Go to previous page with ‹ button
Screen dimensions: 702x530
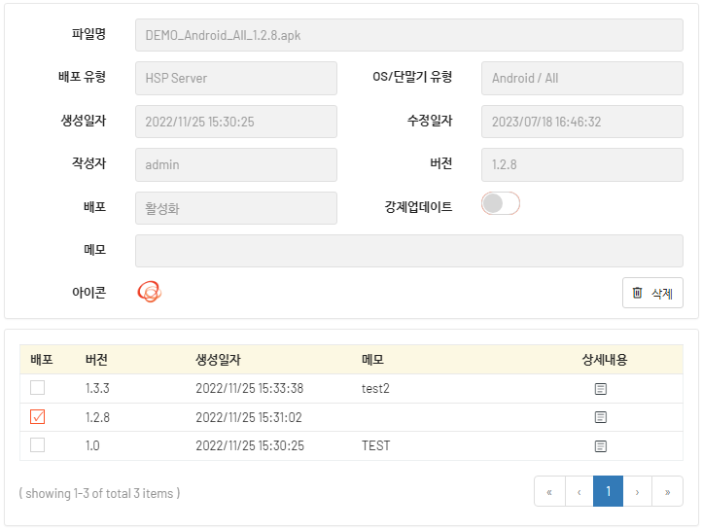click(579, 492)
